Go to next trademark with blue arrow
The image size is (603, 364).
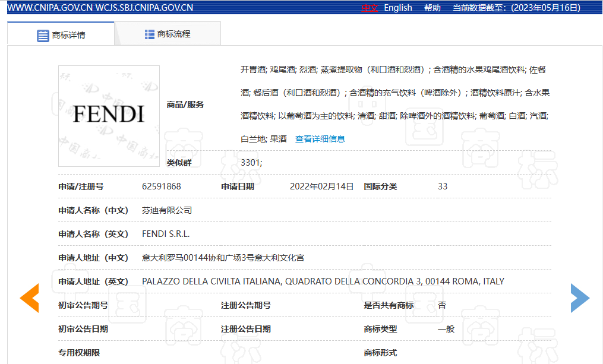click(x=580, y=298)
